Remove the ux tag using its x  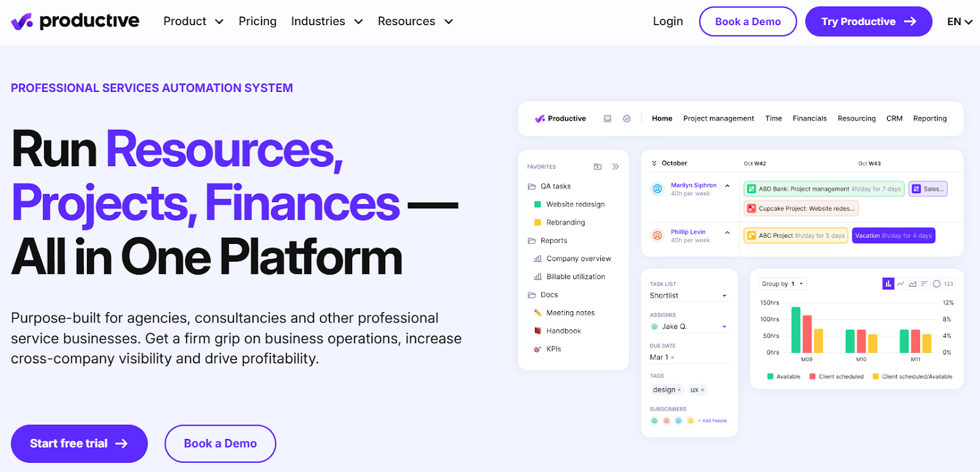(703, 390)
